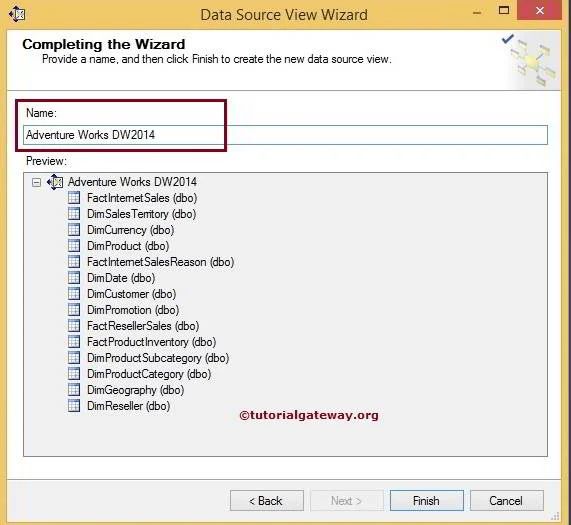Click the table icon beside FactInternetSales
This screenshot has height=525, width=571.
(x=74, y=198)
